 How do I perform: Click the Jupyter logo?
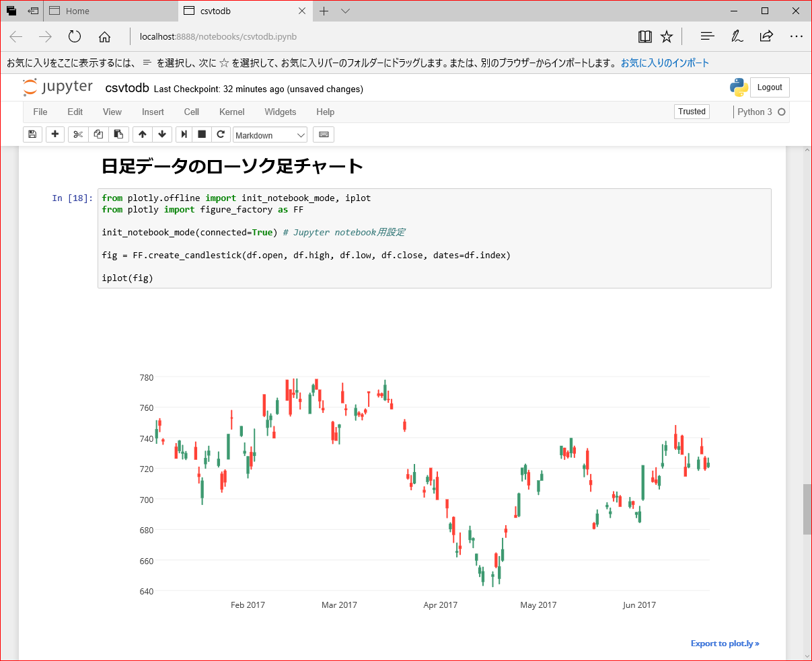tap(58, 87)
